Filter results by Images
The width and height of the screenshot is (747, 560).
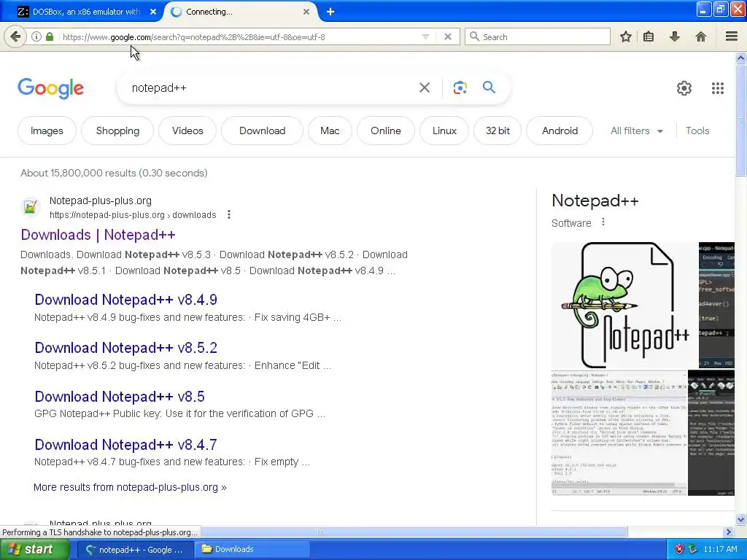click(x=47, y=131)
